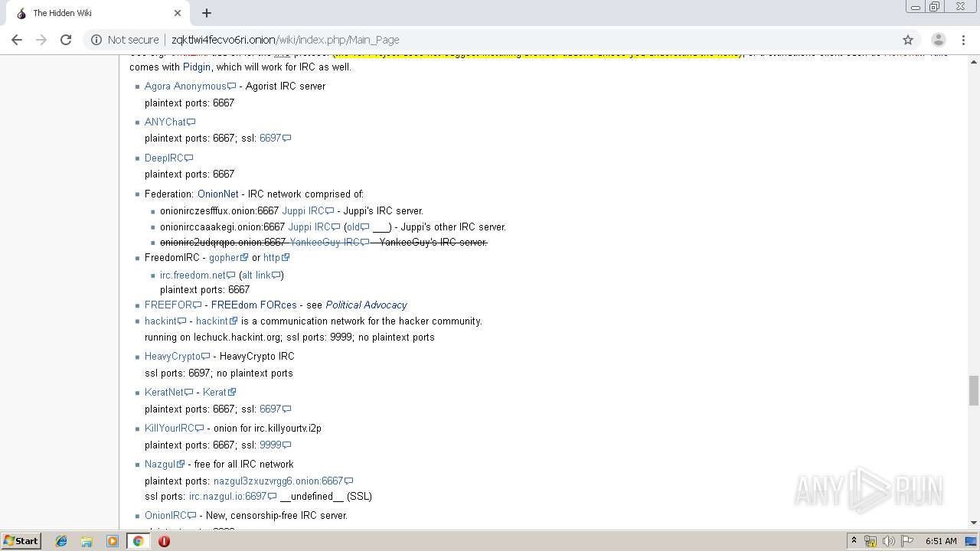Go back with the browser back arrow
Viewport: 980px width, 551px height.
[17, 40]
